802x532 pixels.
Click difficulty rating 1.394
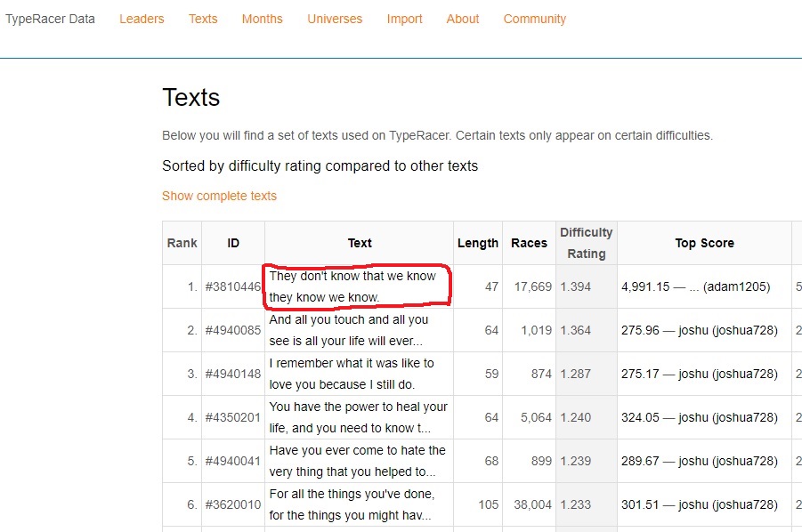[575, 286]
